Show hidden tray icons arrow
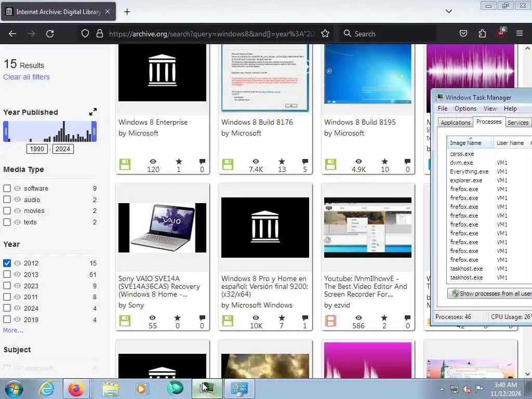532x399 pixels. tap(442, 390)
